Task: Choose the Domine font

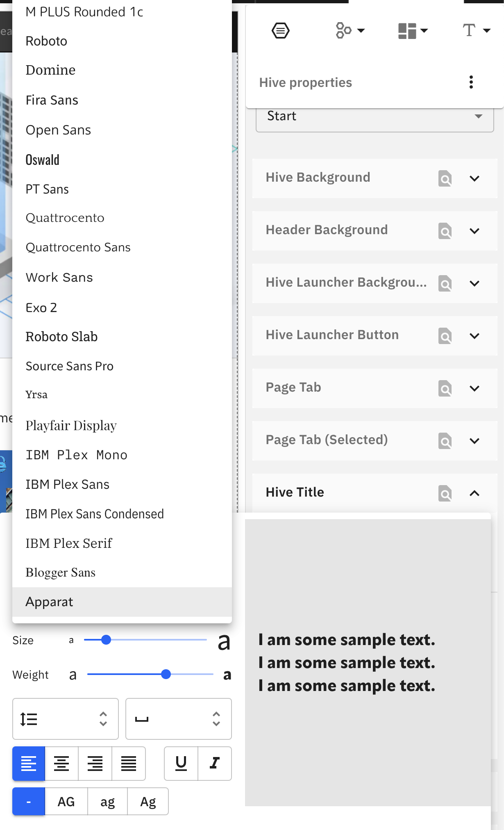Action: (x=122, y=70)
